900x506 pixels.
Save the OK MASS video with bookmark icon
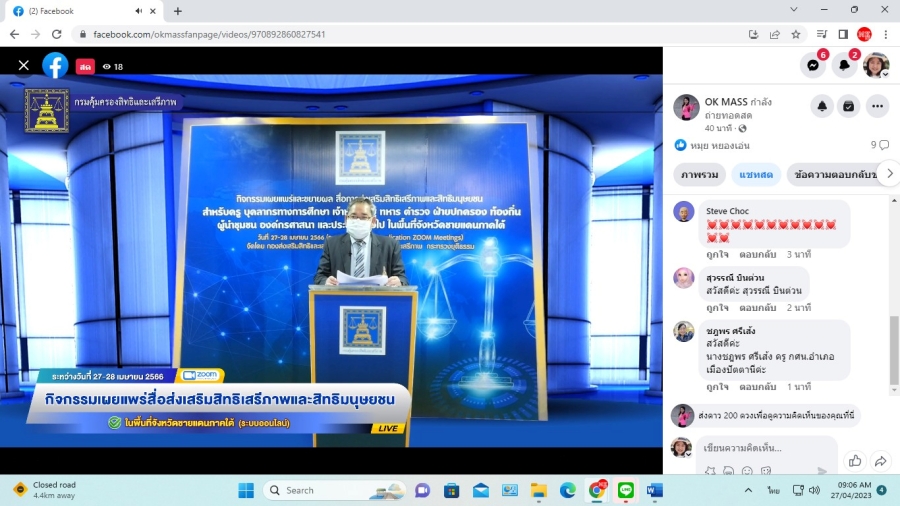[x=848, y=106]
